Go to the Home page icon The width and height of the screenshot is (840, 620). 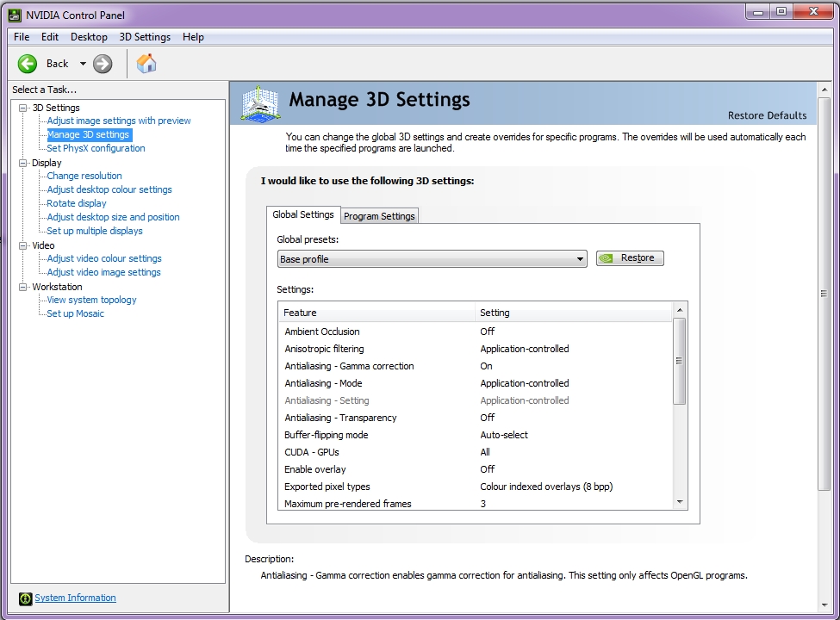coord(146,63)
